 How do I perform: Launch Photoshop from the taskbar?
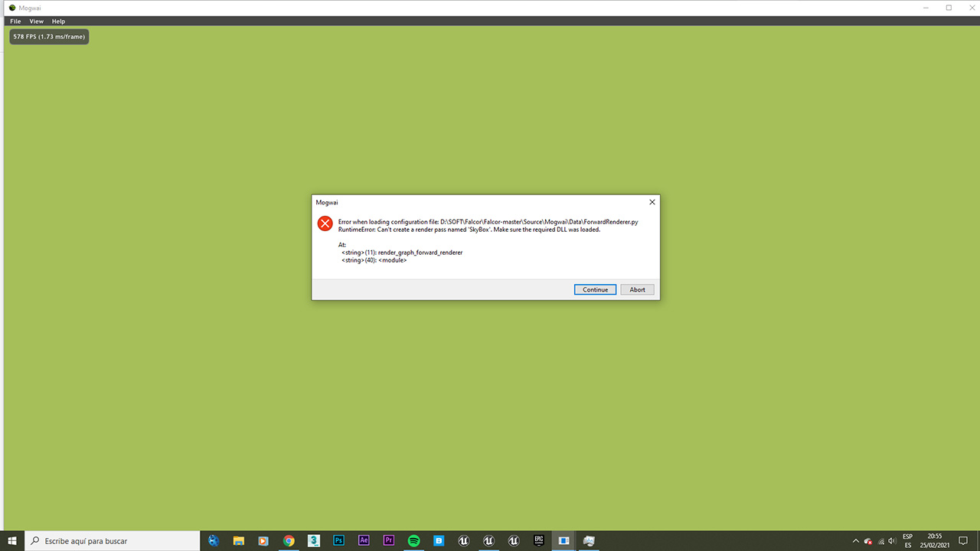click(x=338, y=540)
